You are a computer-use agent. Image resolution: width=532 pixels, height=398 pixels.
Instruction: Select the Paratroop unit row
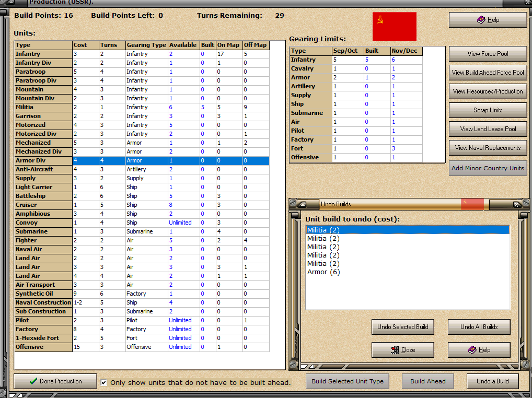[142, 72]
